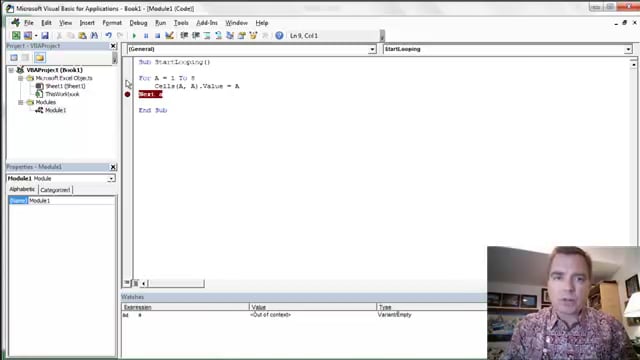
Task: Click the Module1 name value field
Action: pos(71,201)
